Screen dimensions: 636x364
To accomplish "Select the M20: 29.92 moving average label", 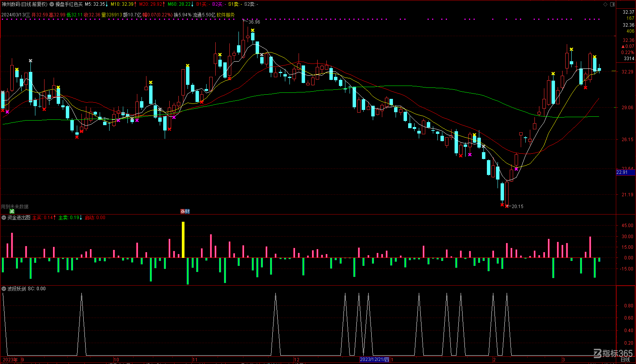I will (151, 4).
